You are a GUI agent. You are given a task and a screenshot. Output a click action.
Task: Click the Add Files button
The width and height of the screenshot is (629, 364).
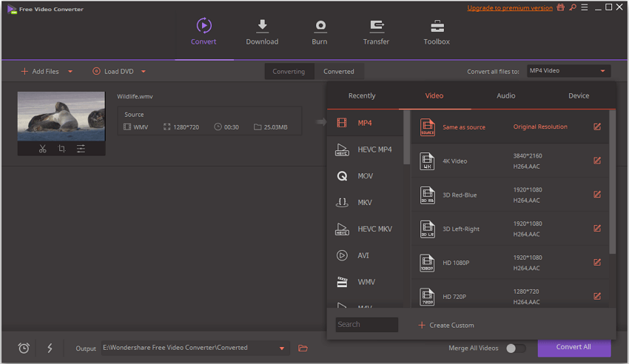point(40,71)
